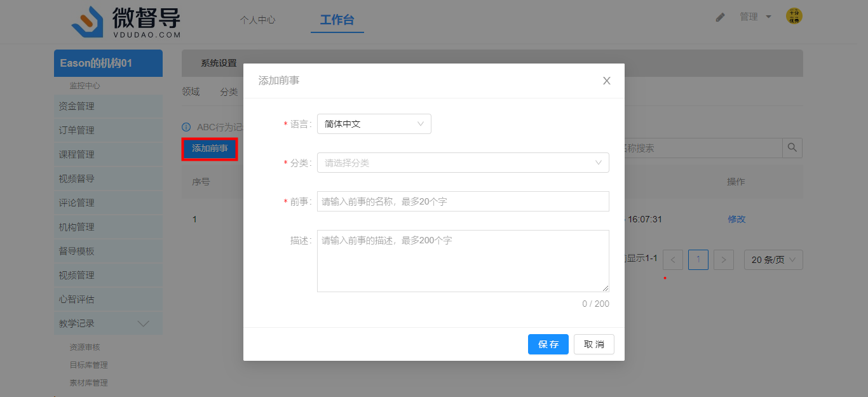The width and height of the screenshot is (868, 397).
Task: Click the info icon beside ABC行为记录
Action: (x=186, y=127)
